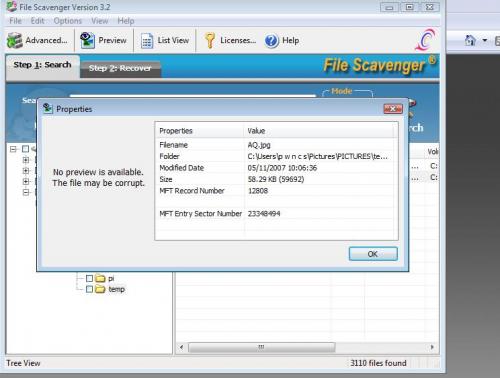
Task: Minimize the File Scavenger window
Action: [389, 7]
